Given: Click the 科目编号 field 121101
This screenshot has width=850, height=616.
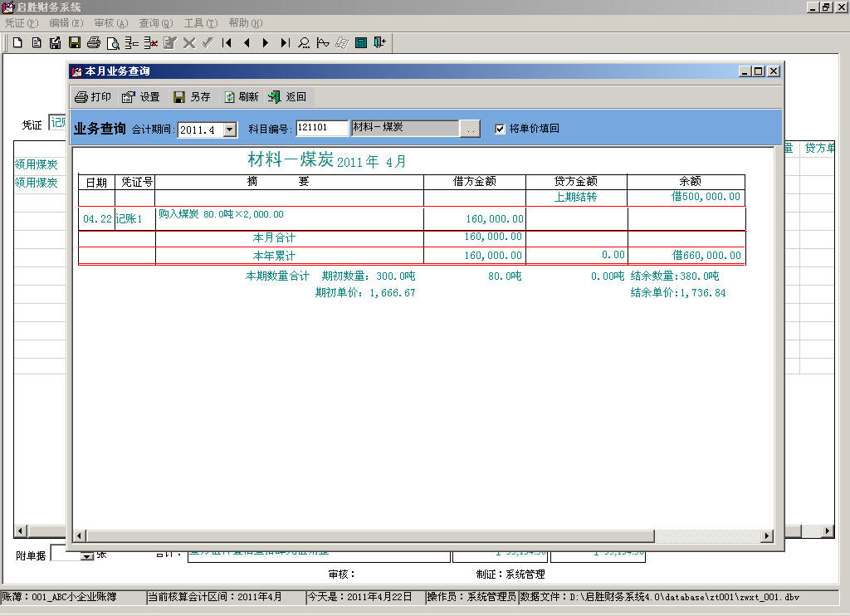Looking at the screenshot, I should pyautogui.click(x=322, y=128).
